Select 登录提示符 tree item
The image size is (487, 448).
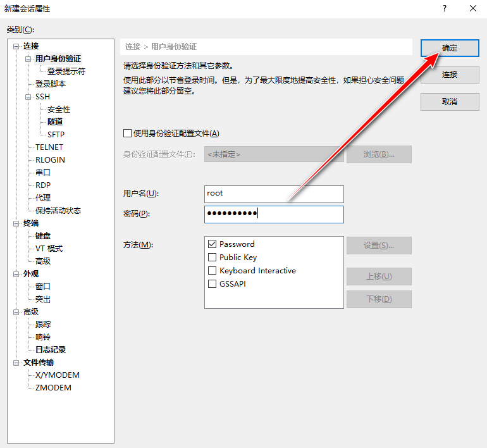tap(66, 72)
